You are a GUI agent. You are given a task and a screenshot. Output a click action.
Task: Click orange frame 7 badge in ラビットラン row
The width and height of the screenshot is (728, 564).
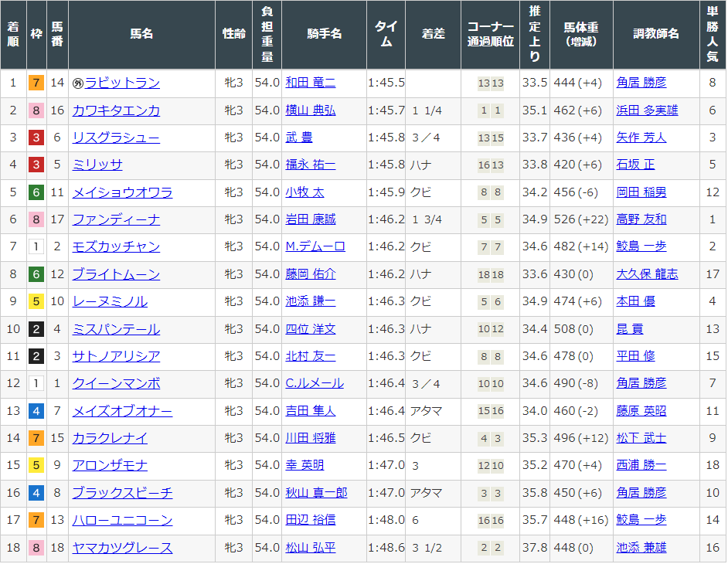[36, 83]
